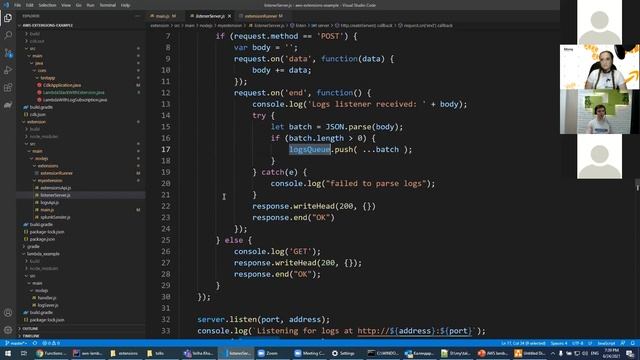Open the Docker whale view in activity bar
Image resolution: width=640 pixels, height=360 pixels.
[x=8, y=105]
